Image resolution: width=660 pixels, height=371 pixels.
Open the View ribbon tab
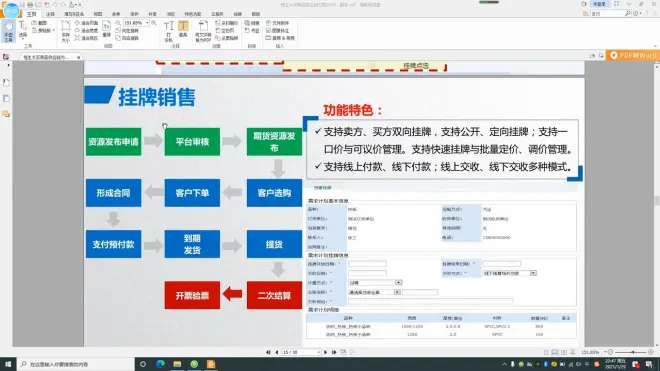click(x=98, y=14)
